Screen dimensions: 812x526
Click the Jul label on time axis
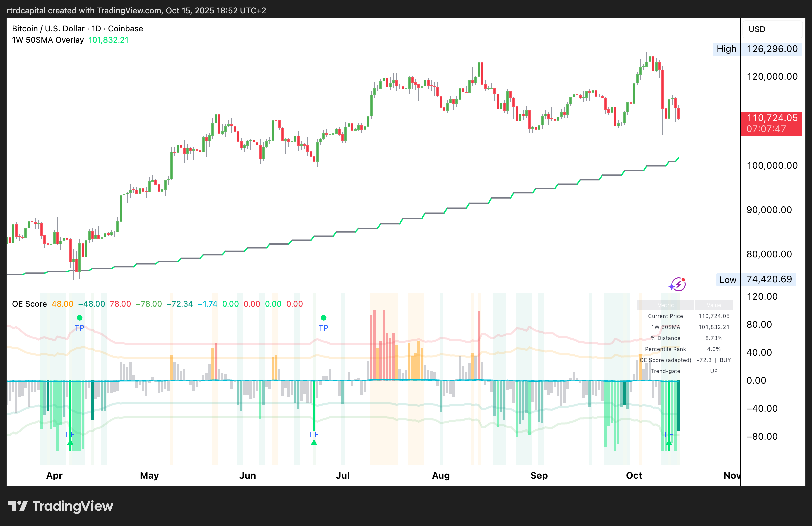343,475
